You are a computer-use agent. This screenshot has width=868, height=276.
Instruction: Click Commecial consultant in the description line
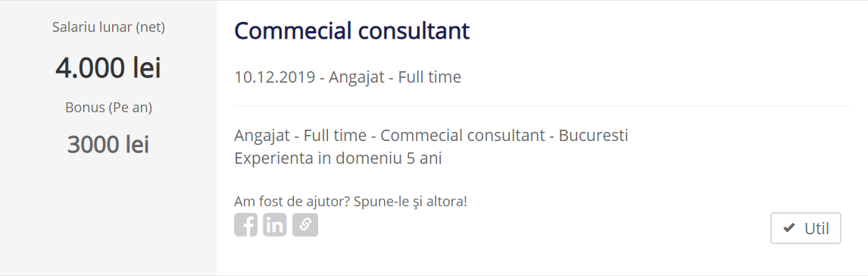click(x=463, y=135)
